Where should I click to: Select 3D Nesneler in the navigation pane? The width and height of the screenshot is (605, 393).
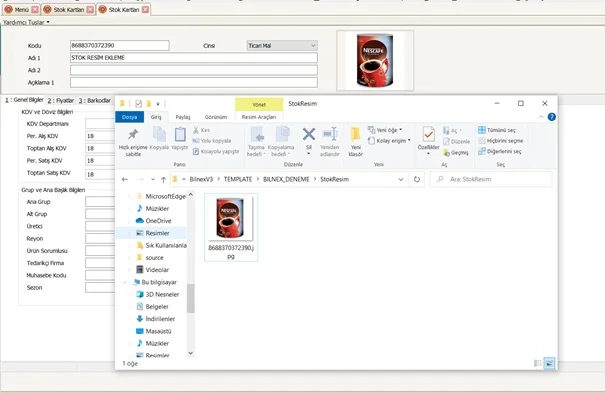(x=162, y=294)
